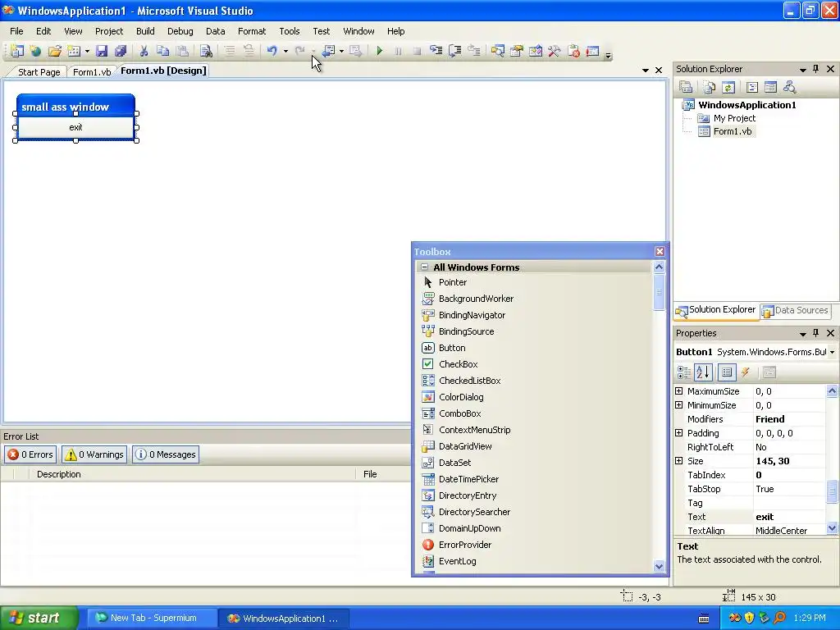Click the WindowsApplication1 taskbar button
Screen dimensions: 840x630
[x=283, y=619]
